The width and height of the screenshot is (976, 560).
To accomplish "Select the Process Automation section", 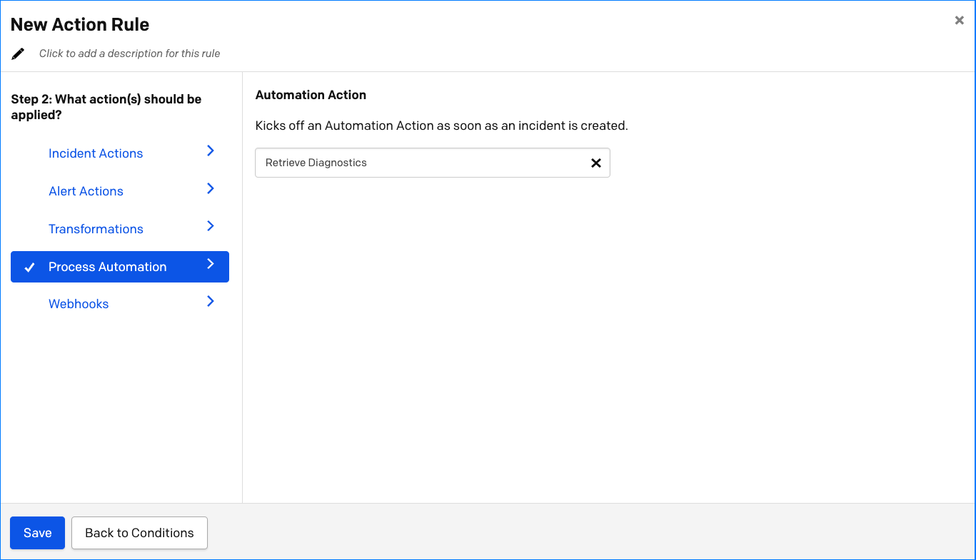I will click(x=120, y=267).
